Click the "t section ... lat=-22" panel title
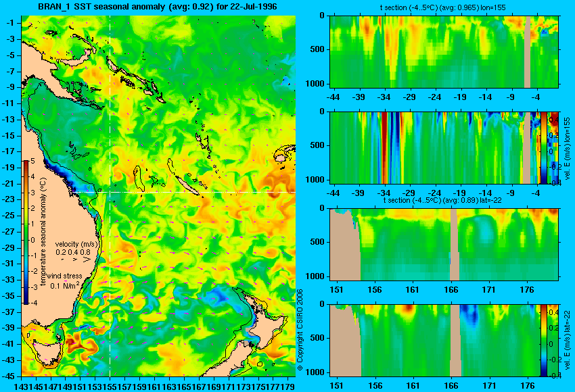Screen dimensions: 575x392 [x=442, y=201]
